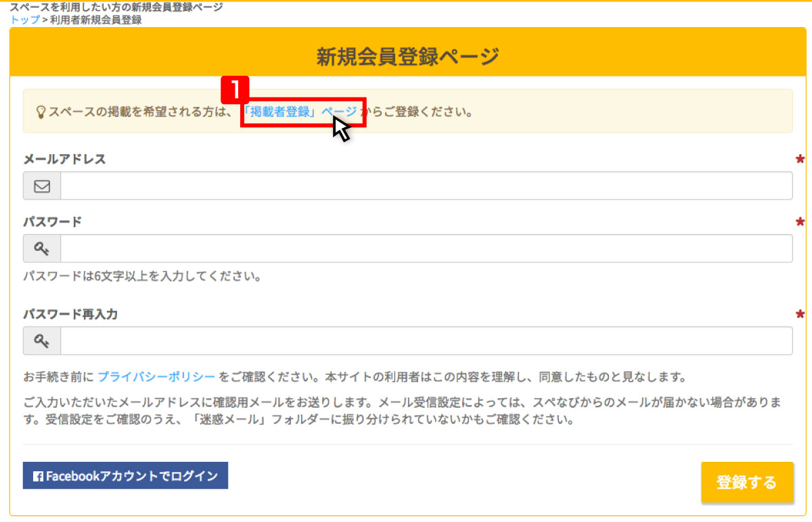Focus the パスワード再入力 input field

click(x=426, y=341)
